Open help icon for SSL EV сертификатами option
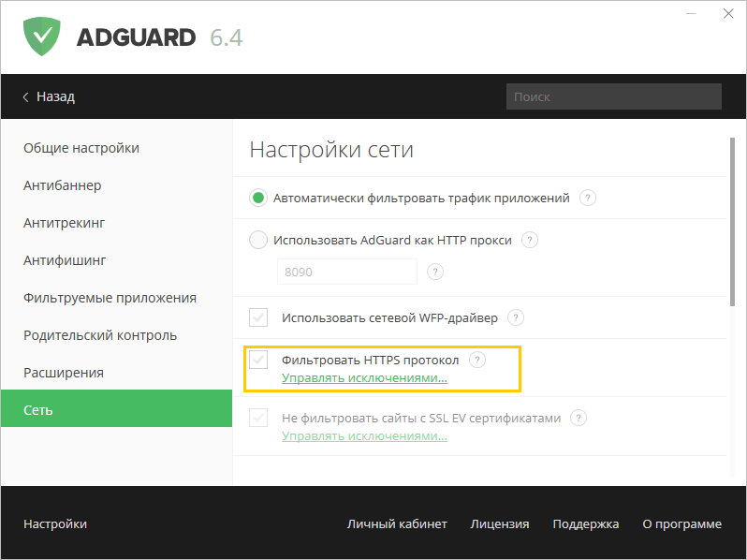The image size is (747, 560). (x=579, y=418)
